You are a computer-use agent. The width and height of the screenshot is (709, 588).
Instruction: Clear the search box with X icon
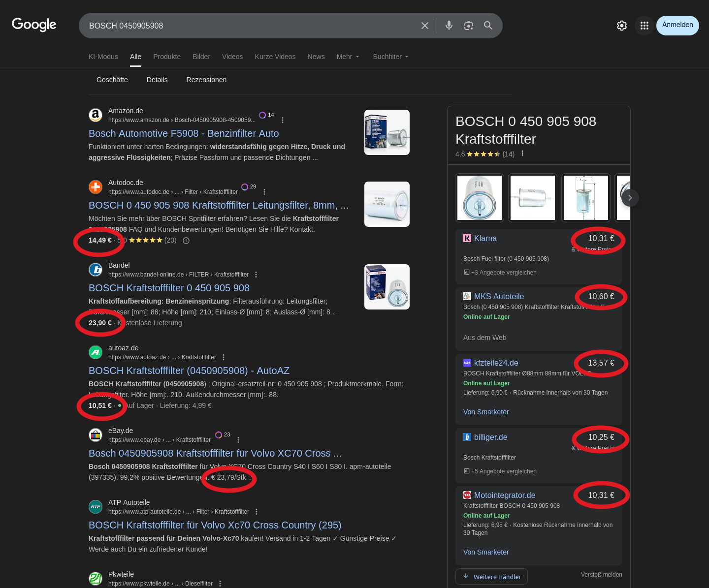(424, 26)
